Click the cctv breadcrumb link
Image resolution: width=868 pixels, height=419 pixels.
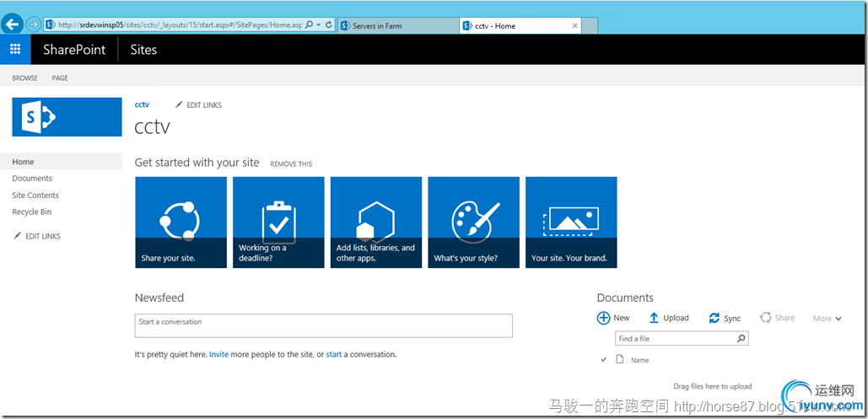coord(142,105)
